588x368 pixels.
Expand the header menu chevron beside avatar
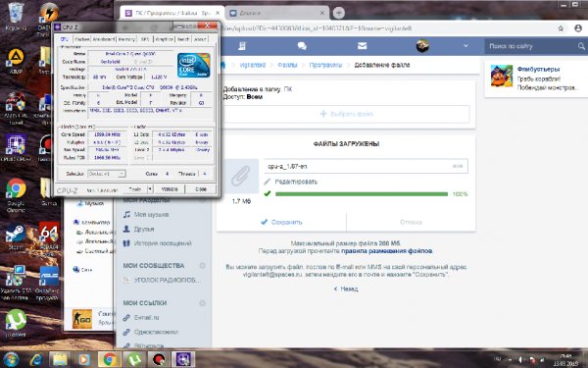click(x=465, y=46)
